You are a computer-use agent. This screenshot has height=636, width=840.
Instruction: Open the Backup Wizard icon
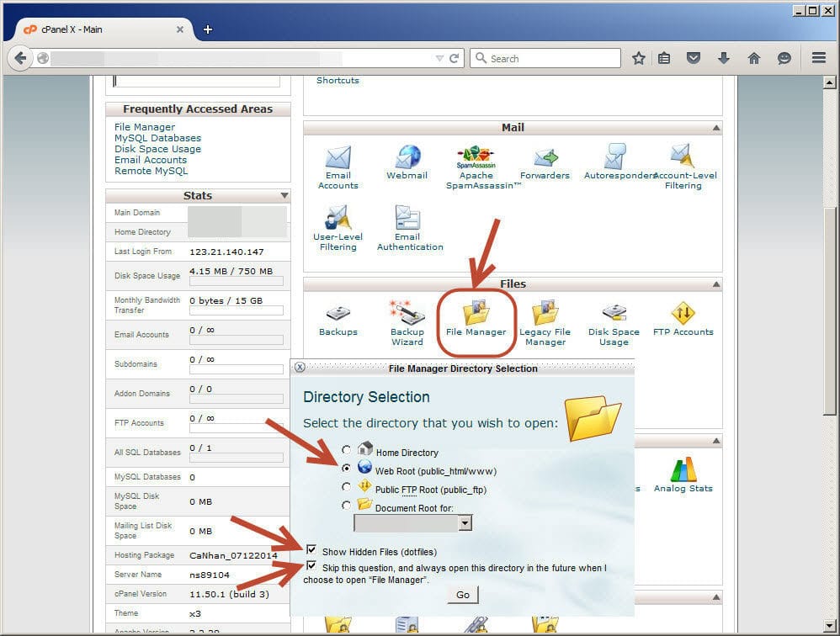407,314
